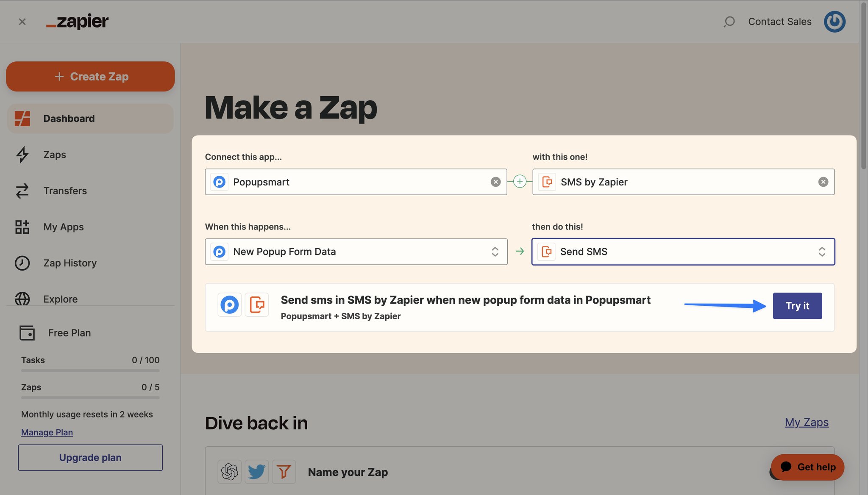Click Popupsmart + SMS by Zapier subtitle
Viewport: 868px width, 495px height.
(x=341, y=316)
